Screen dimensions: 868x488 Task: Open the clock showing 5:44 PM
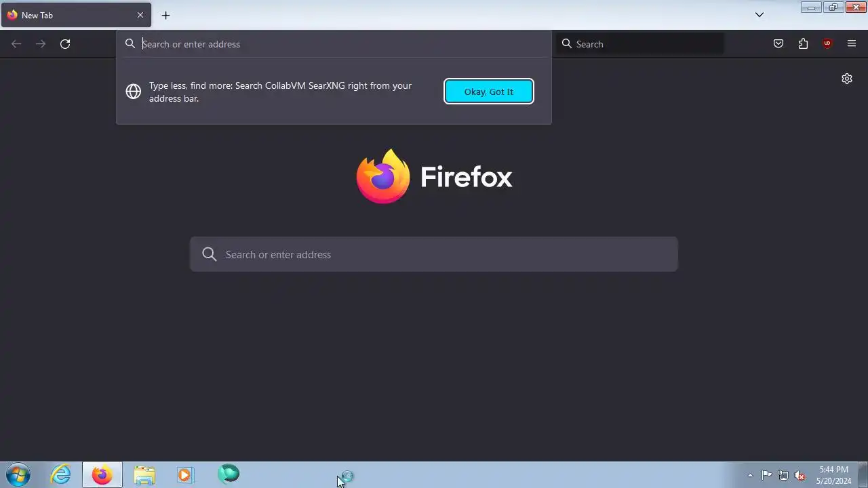coord(833,475)
